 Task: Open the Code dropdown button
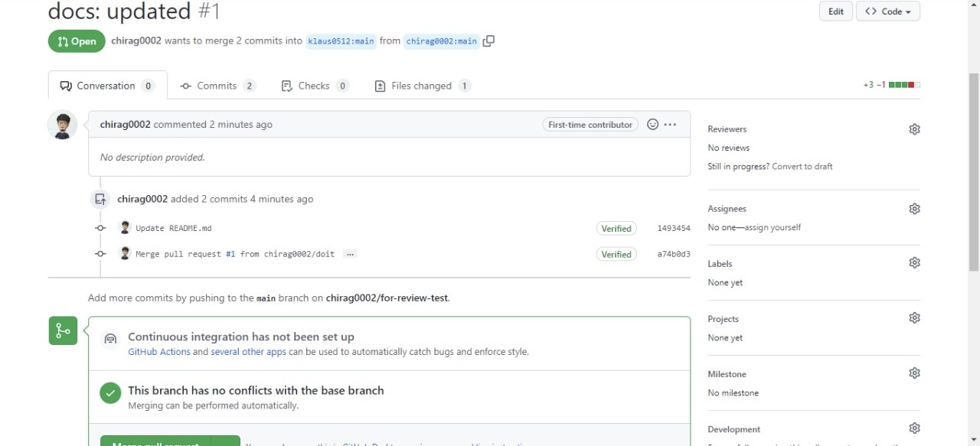(888, 11)
